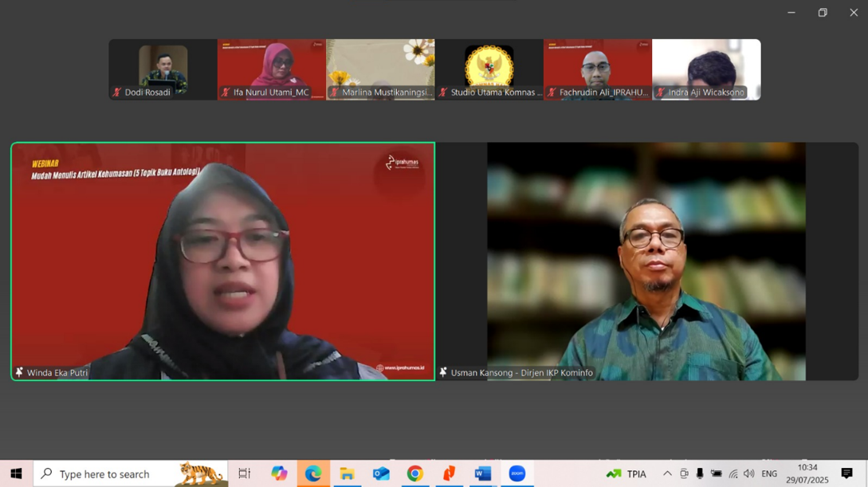Screen dimensions: 868x487
Task: Click muted mic icon on Dodi Rosadi
Action: click(x=117, y=92)
